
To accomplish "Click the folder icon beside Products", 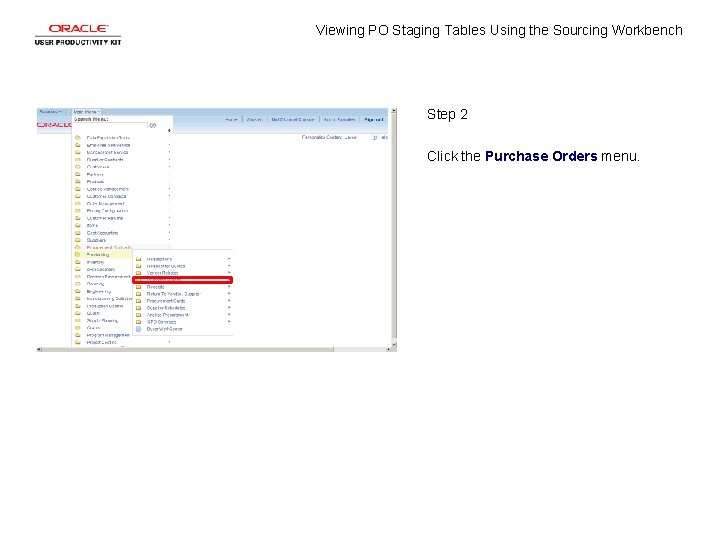I will pos(78,181).
